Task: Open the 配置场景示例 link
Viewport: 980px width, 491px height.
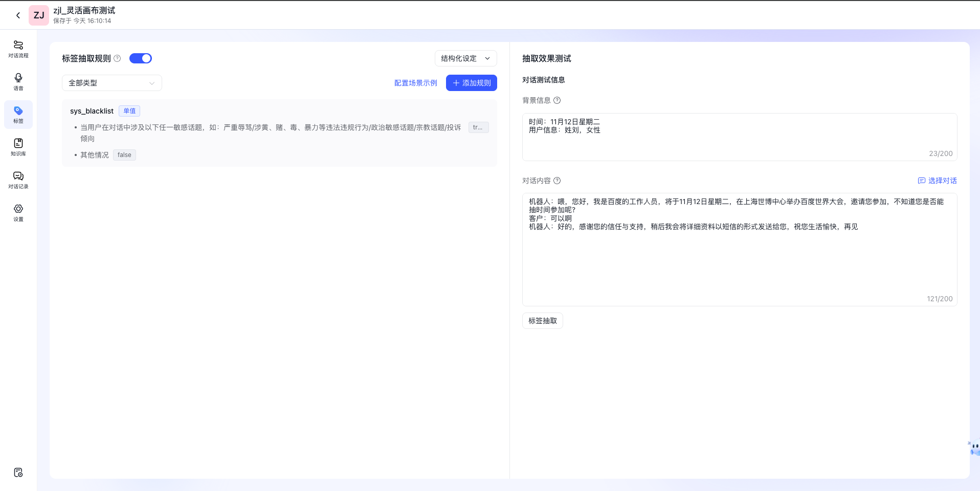Action: click(x=415, y=83)
